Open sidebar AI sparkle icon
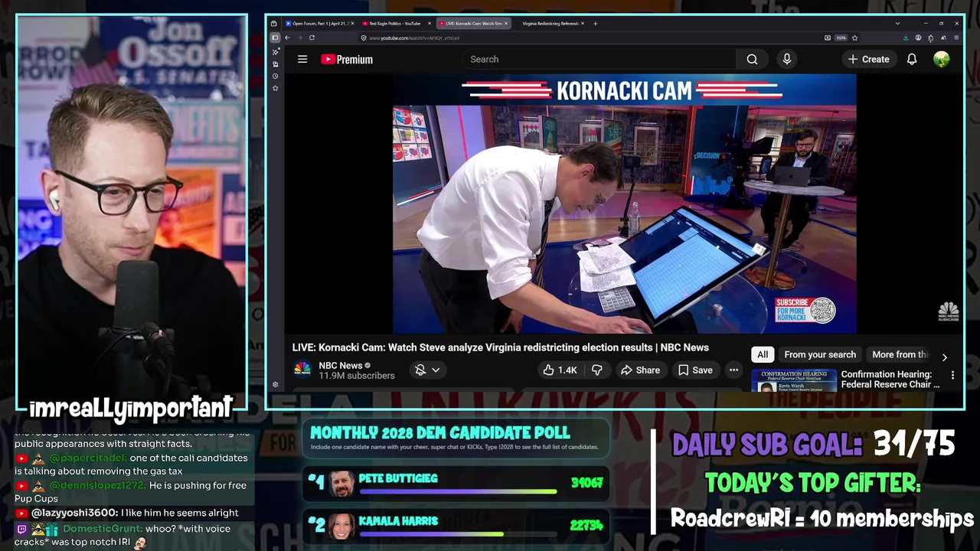The image size is (980, 551). (275, 52)
